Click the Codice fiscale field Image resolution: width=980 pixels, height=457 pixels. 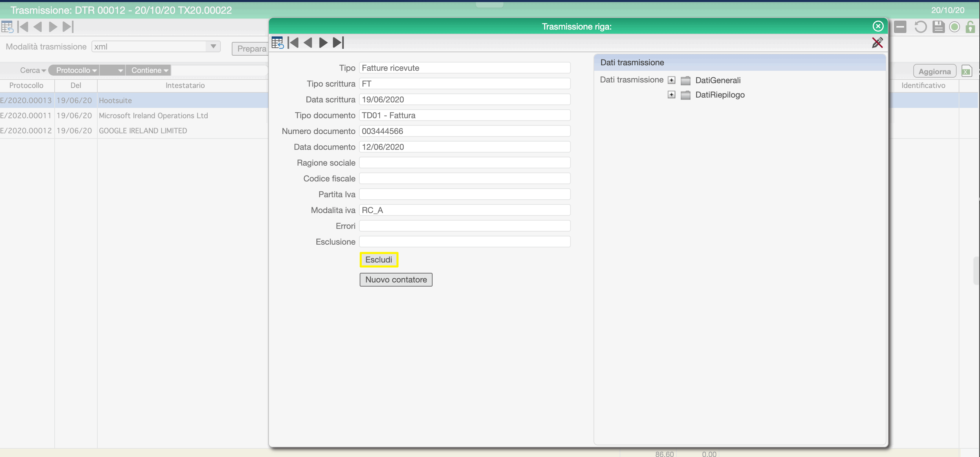(x=465, y=178)
